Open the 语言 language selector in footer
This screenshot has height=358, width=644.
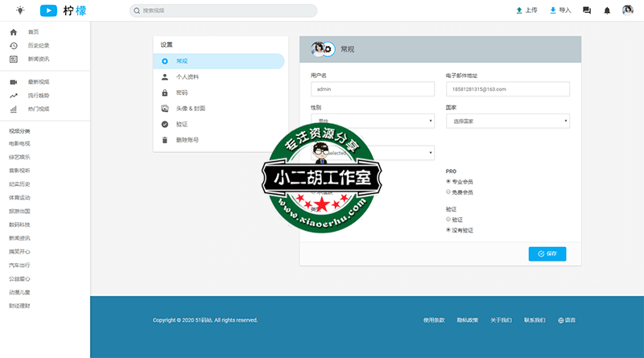(x=567, y=319)
